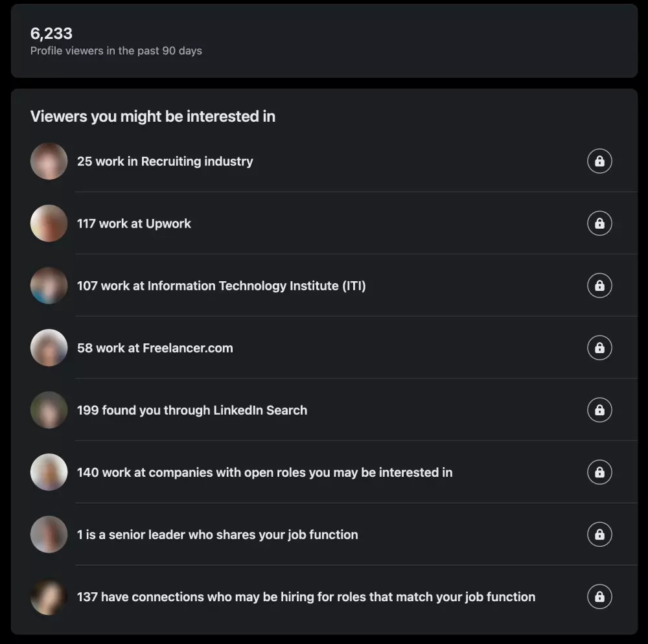
Task: Unlock viewers found through LinkedIn Search
Action: 599,410
